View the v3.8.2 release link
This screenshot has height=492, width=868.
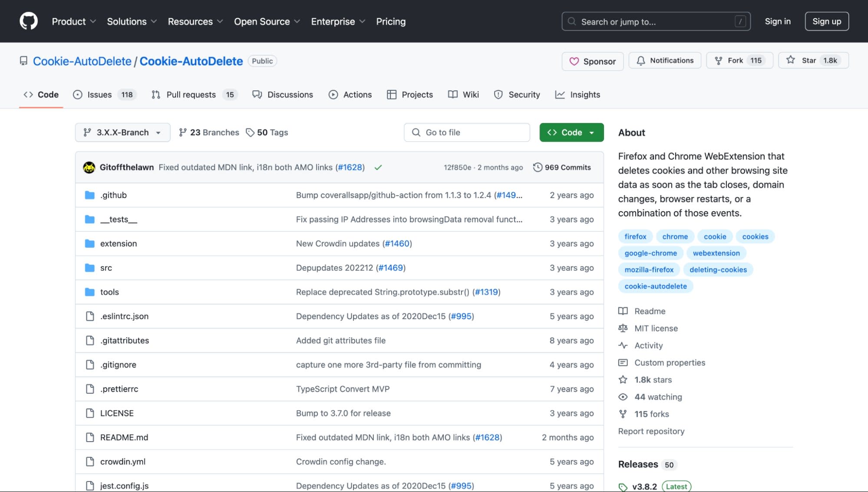644,486
